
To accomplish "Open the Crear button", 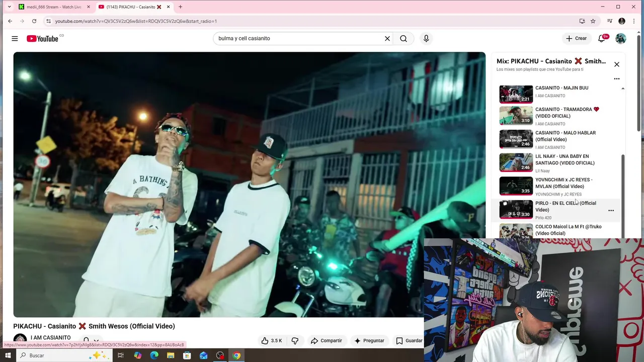I will (576, 38).
